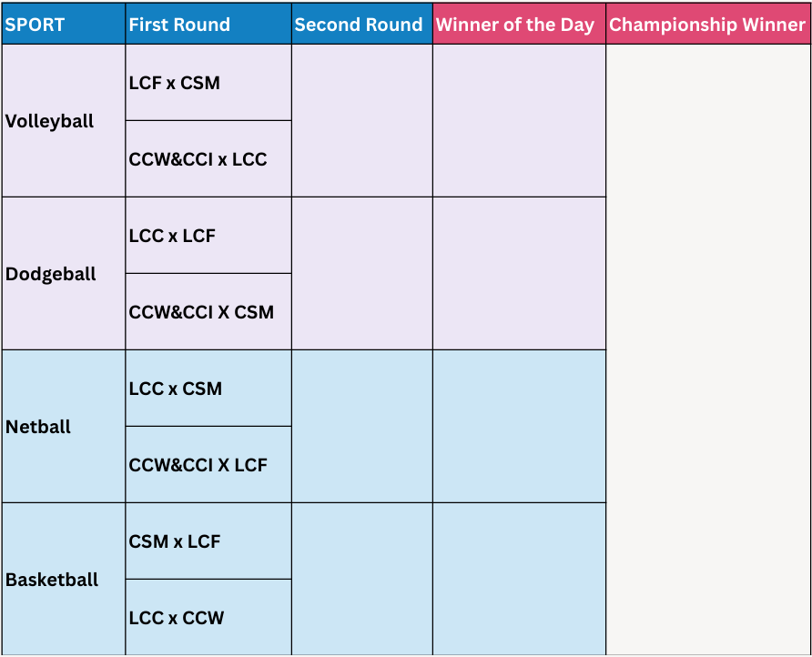Click Netball's empty Winner of the Day cell
This screenshot has width=812, height=657.
coord(520,427)
